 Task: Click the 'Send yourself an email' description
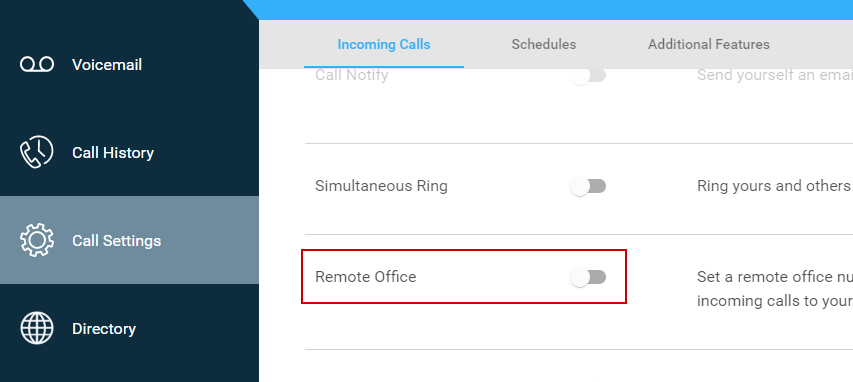point(775,75)
